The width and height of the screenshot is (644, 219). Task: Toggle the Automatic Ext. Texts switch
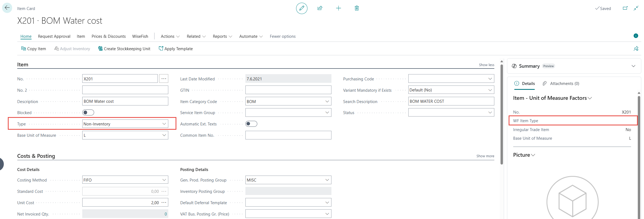[x=251, y=124]
